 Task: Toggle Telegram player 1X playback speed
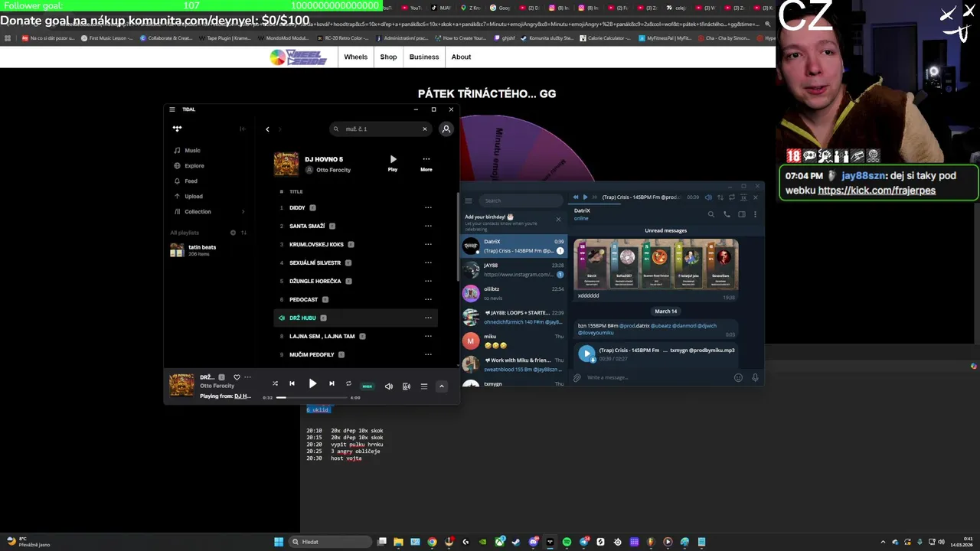[743, 197]
